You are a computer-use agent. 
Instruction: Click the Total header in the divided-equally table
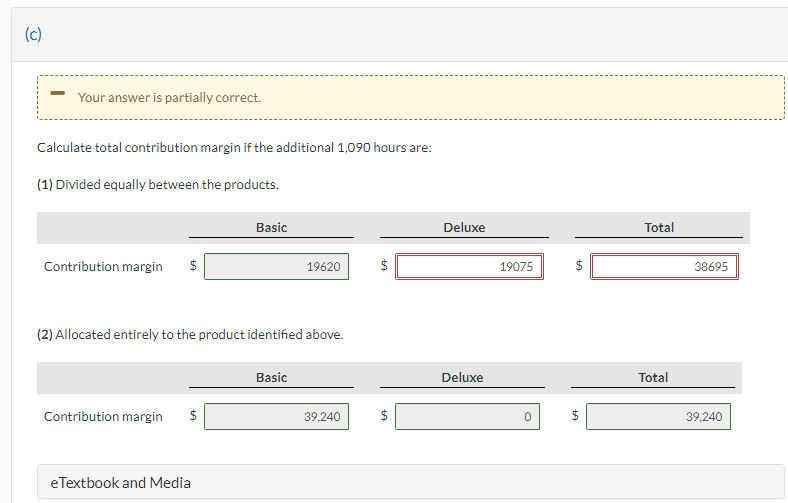(659, 228)
